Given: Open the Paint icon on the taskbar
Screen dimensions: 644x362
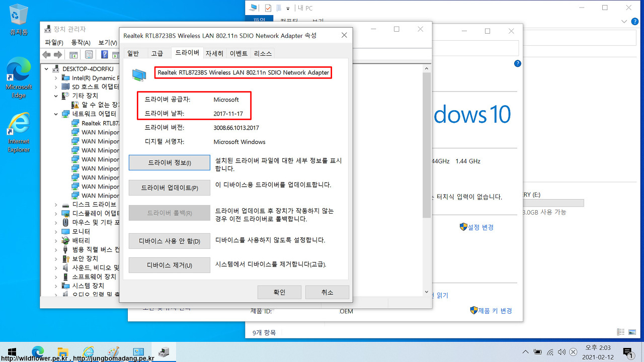Looking at the screenshot, I should (113, 351).
